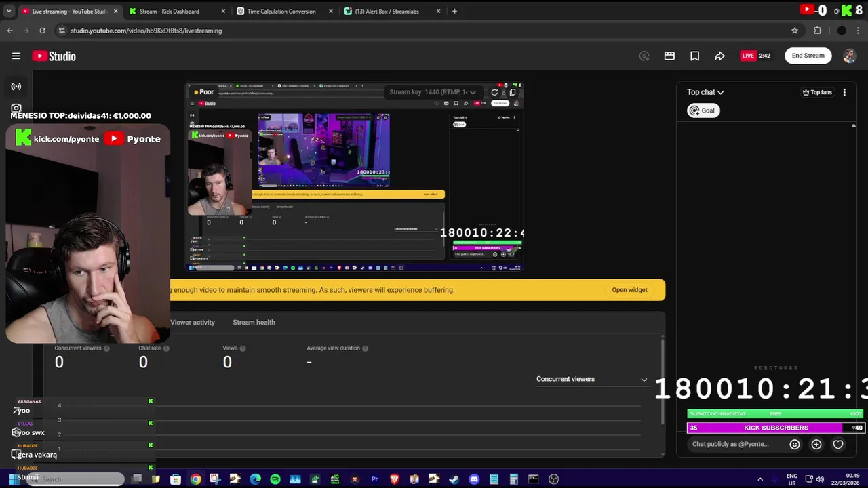868x488 pixels.
Task: Open the Concurrent viewers chart dropdown
Action: point(591,379)
